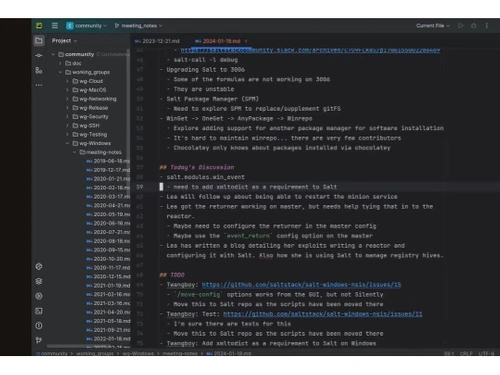Viewport: 500px width, 375px height.
Task: Collapse the wg-Windows folder chevron
Action: [x=67, y=143]
